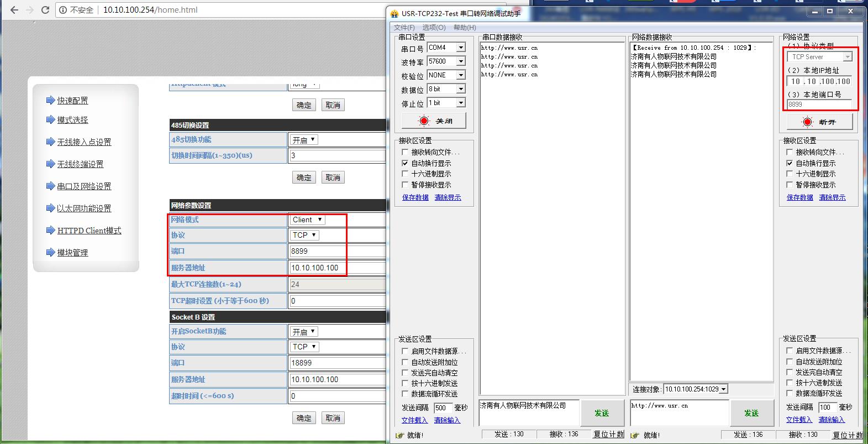Screen dimensions: 868x444
Task: Click arrow icon beside HTTPD Client模式
Action: pyautogui.click(x=51, y=230)
